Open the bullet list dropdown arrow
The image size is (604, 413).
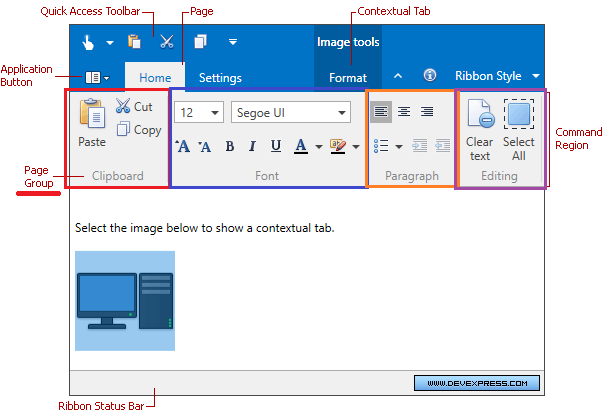(x=399, y=147)
